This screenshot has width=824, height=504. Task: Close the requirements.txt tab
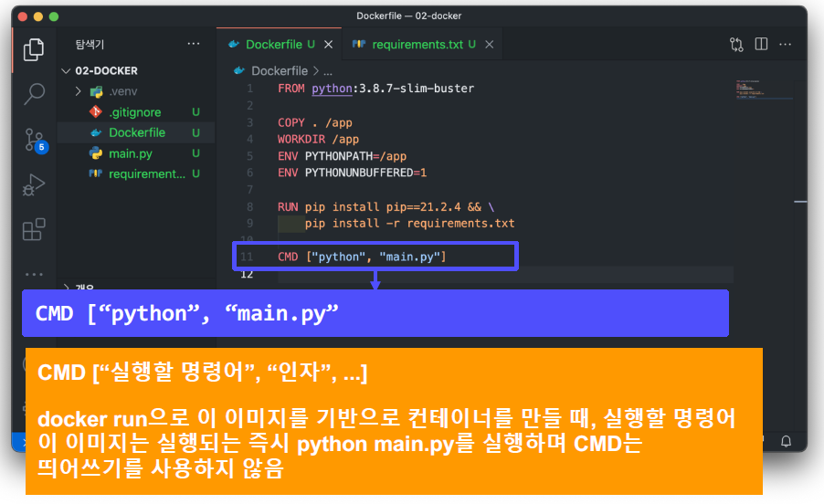tap(490, 45)
